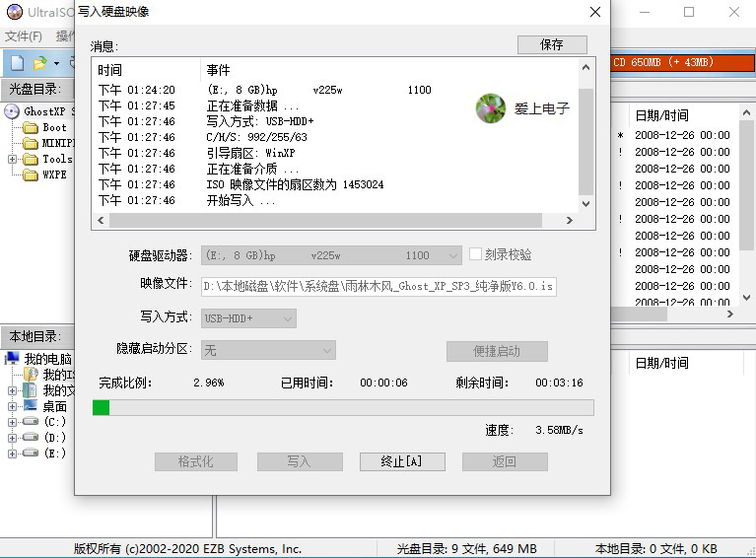Click the CD 650MB capacity bar
756x558 pixels.
tap(683, 62)
